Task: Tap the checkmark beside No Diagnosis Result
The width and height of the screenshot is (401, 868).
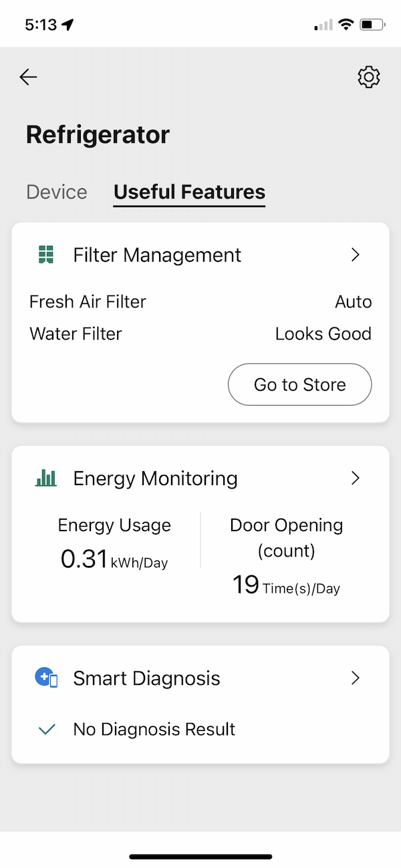Action: point(46,730)
